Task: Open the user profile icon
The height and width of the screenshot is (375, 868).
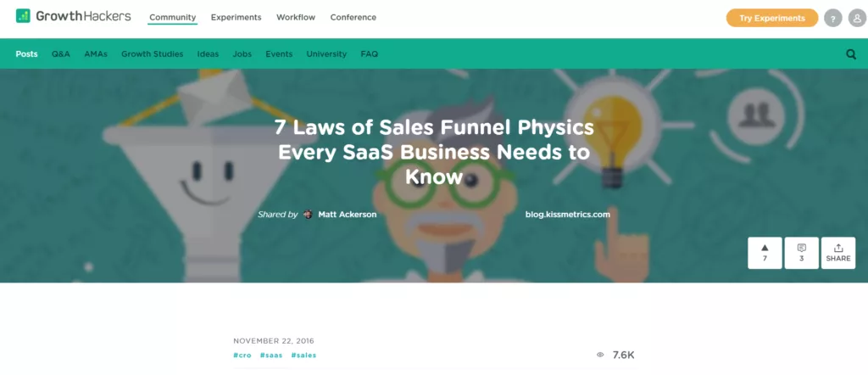Action: click(x=857, y=19)
